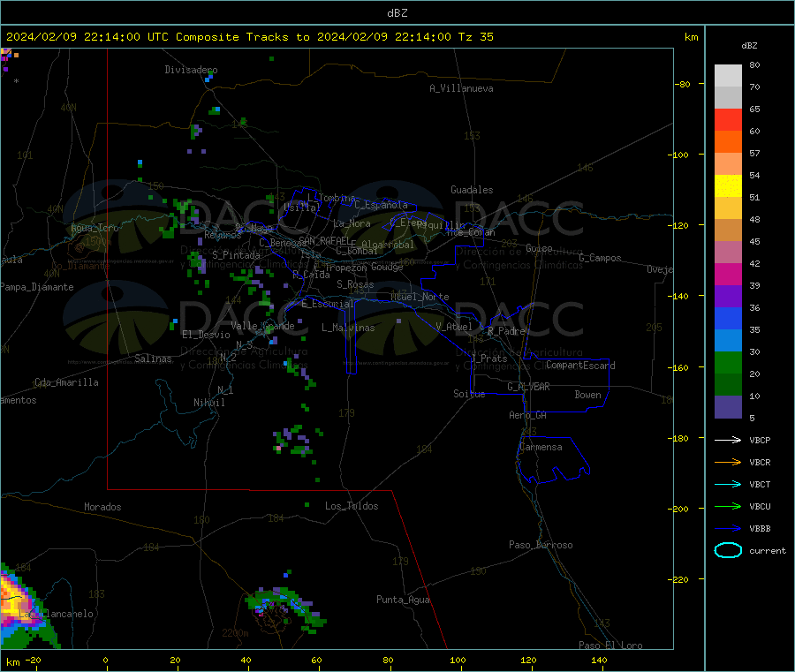This screenshot has height=672, width=795.
Task: Click the Agua_Toro place label
Action: 95,228
